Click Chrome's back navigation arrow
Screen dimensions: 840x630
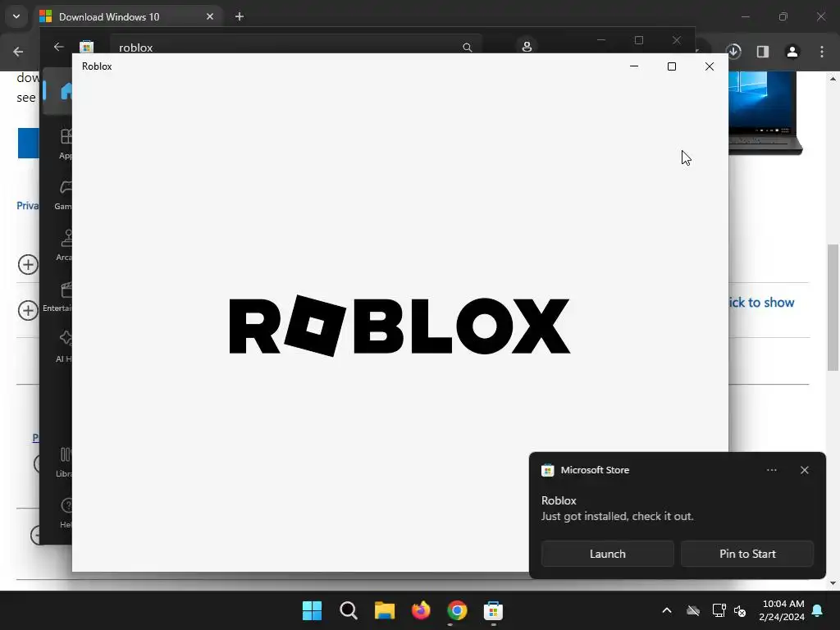click(18, 52)
